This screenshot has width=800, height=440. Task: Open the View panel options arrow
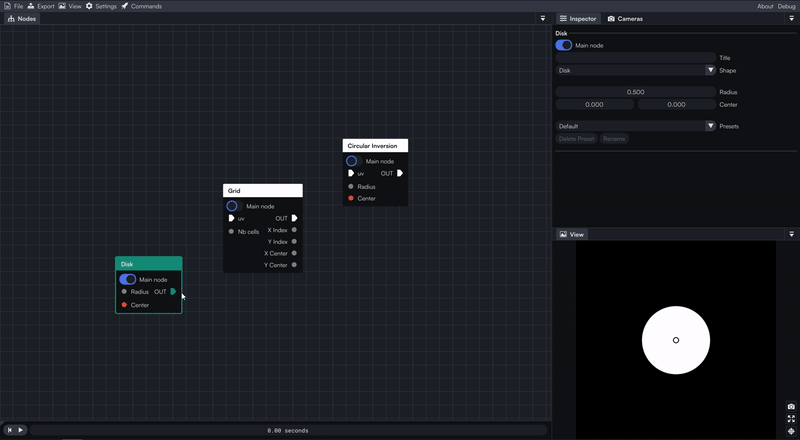pos(792,234)
